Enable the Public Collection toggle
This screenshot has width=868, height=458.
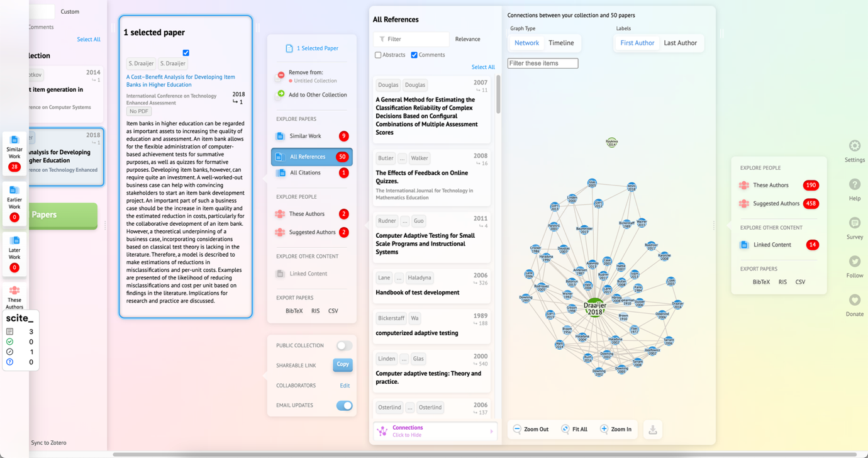pyautogui.click(x=345, y=345)
